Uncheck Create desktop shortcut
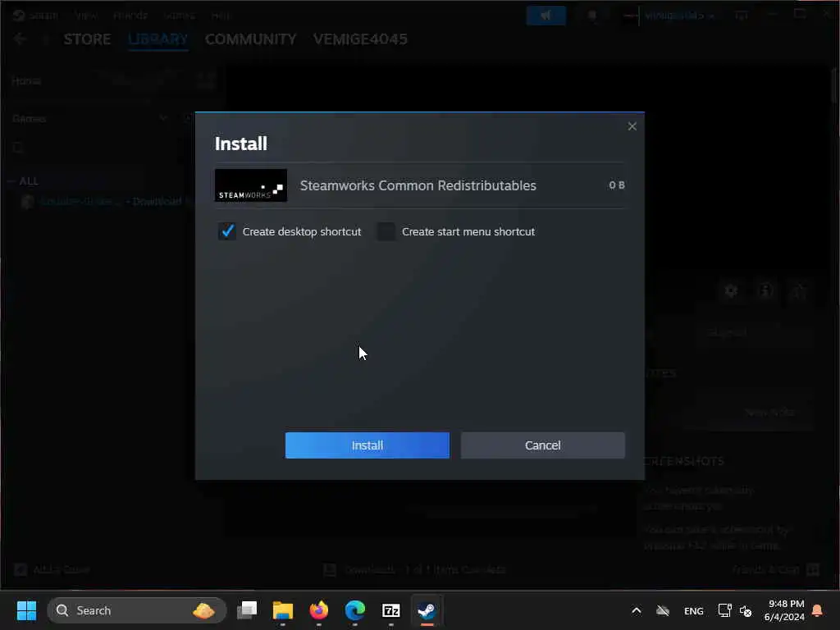The image size is (840, 630). pos(227,231)
